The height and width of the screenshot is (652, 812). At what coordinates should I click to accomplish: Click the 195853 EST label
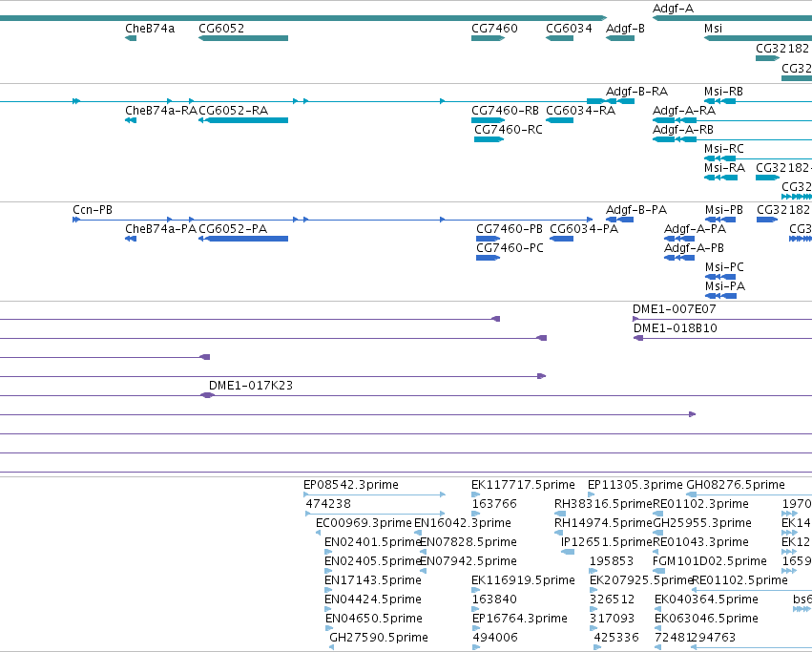pos(612,562)
